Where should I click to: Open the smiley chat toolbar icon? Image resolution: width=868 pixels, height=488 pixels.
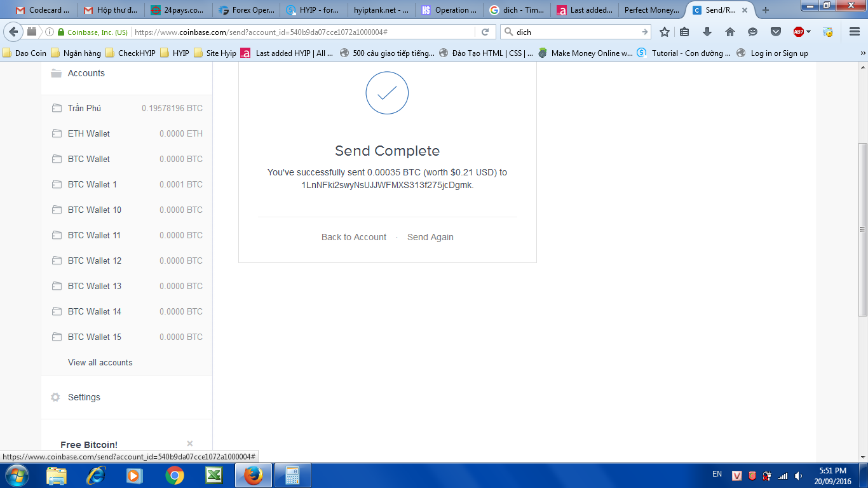pyautogui.click(x=753, y=32)
